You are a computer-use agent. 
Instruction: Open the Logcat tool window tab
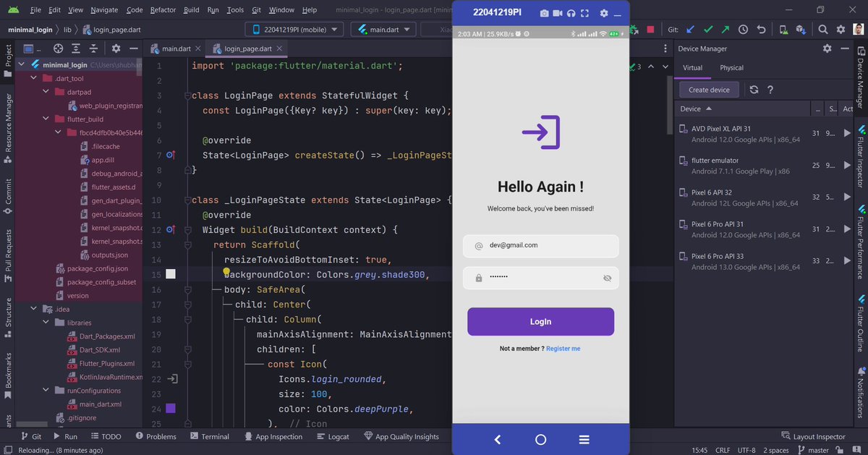333,436
